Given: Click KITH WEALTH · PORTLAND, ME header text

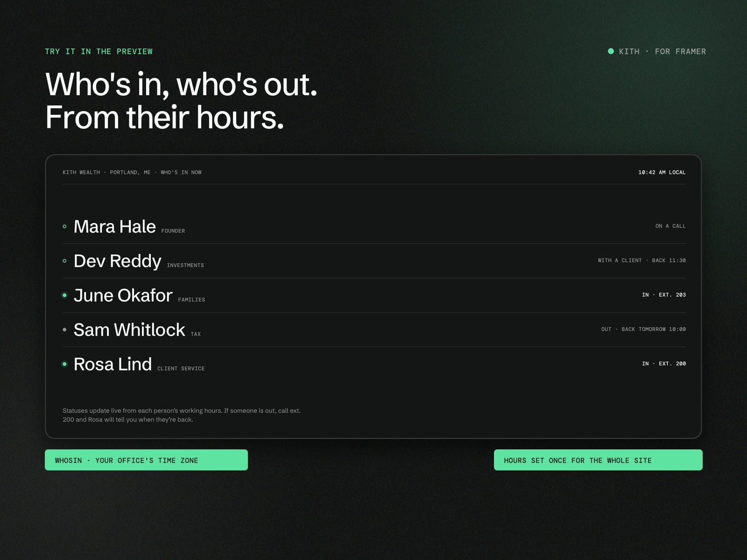Looking at the screenshot, I should point(106,172).
